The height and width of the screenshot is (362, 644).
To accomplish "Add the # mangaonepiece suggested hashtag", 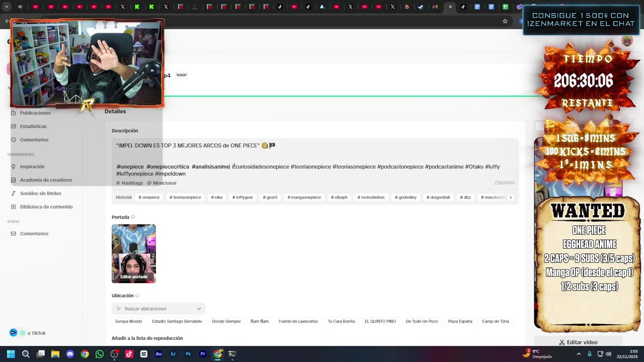I will [304, 197].
